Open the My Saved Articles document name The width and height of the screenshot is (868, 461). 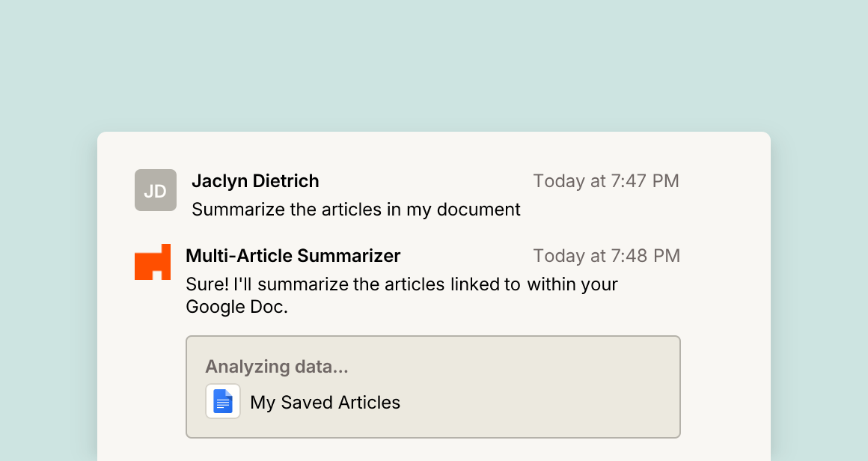point(325,403)
